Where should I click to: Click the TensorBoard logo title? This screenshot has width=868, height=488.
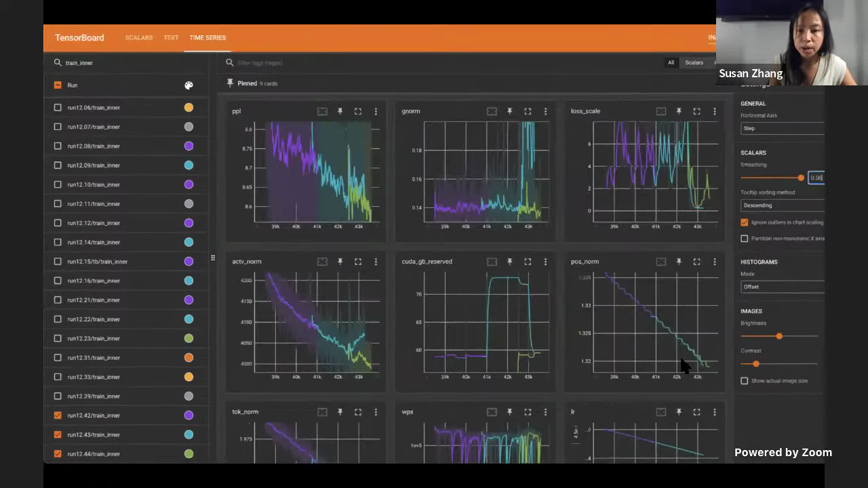pos(79,38)
